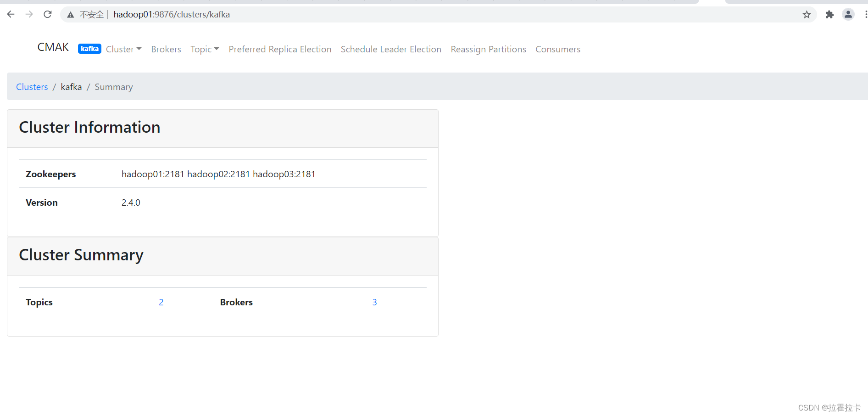Reload the current page

click(48, 14)
